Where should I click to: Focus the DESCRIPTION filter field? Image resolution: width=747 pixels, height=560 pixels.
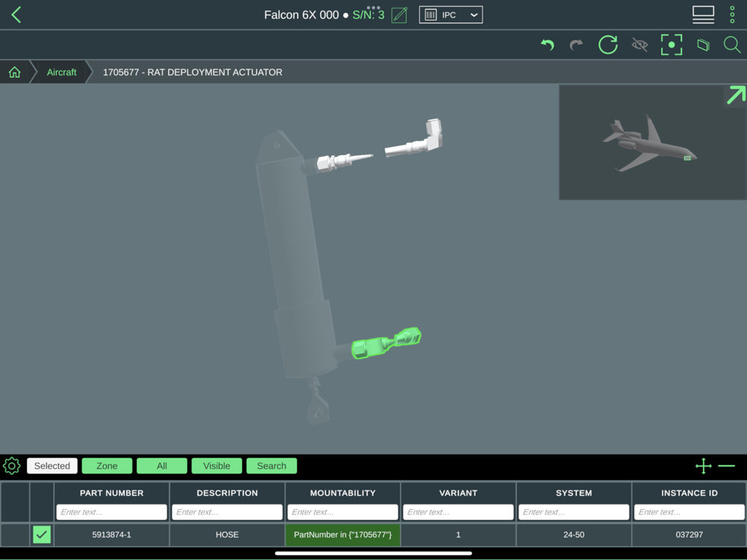(x=227, y=512)
